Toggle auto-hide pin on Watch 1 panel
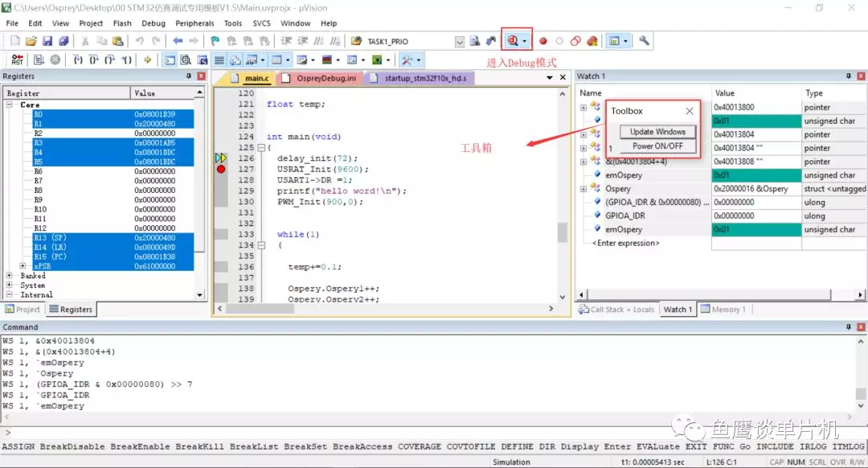 click(x=848, y=76)
